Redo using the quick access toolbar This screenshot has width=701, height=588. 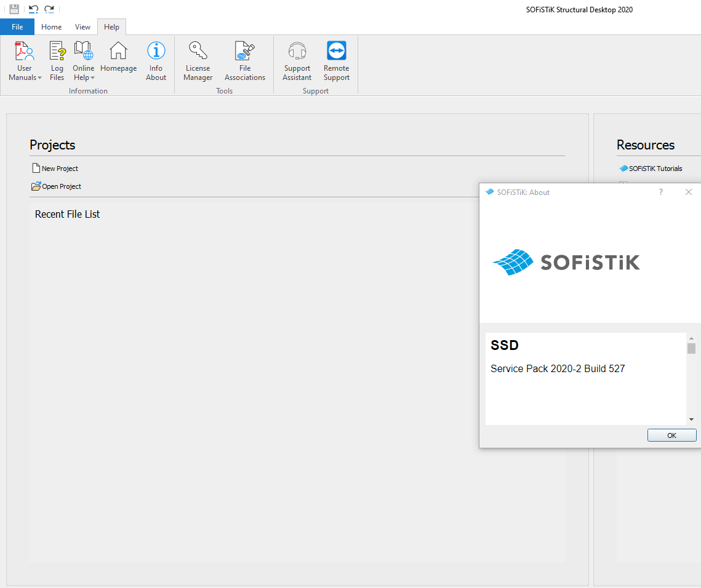[x=49, y=9]
